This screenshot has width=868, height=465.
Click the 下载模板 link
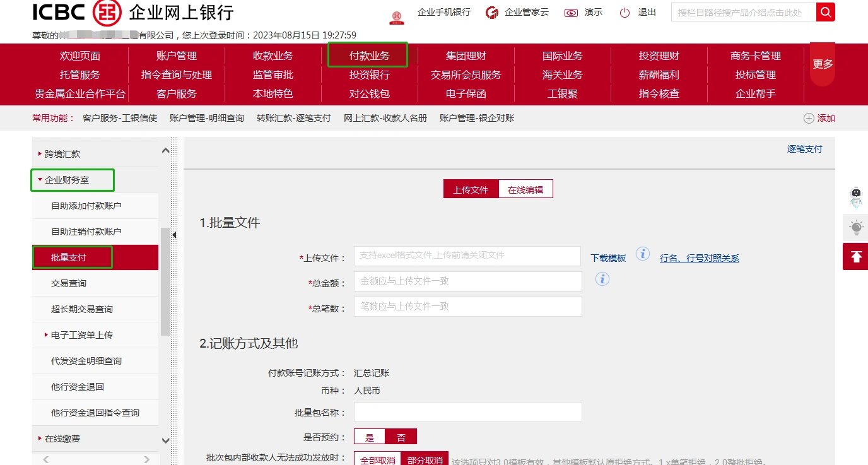coord(608,258)
